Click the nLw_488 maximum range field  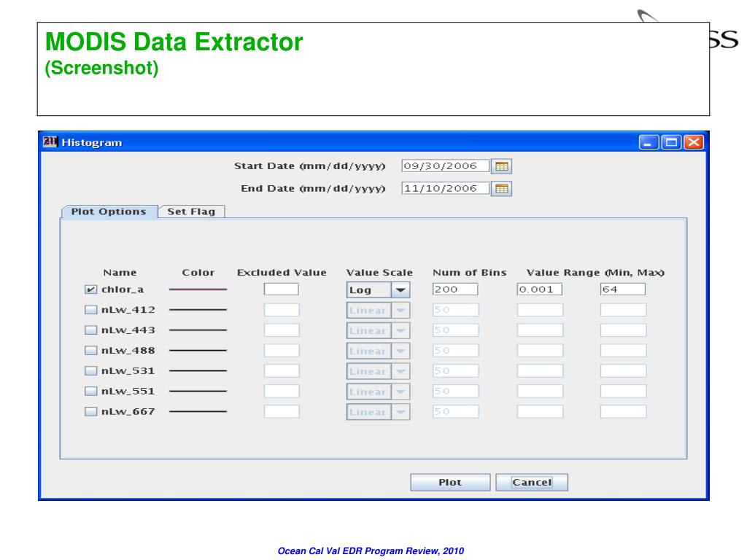[623, 351]
